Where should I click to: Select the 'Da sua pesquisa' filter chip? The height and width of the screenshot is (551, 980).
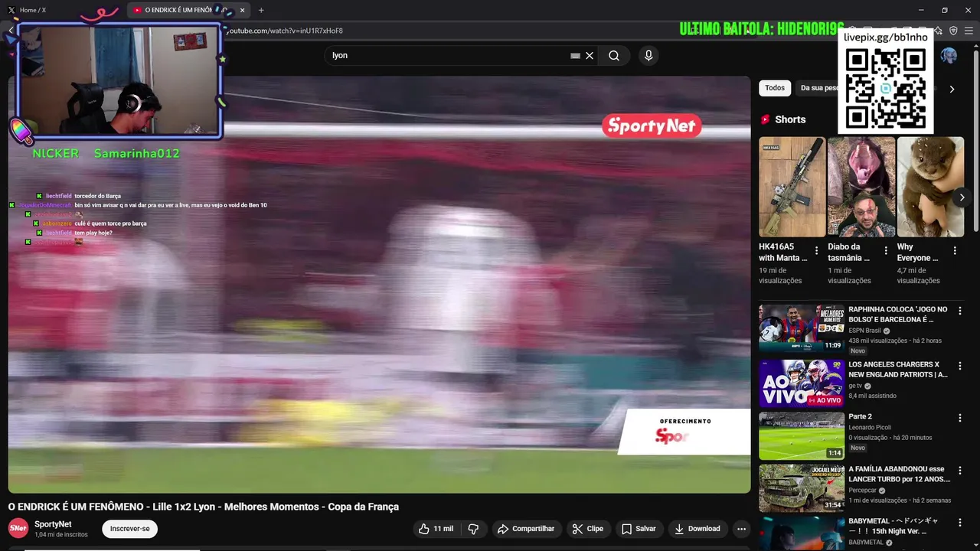[x=818, y=88]
